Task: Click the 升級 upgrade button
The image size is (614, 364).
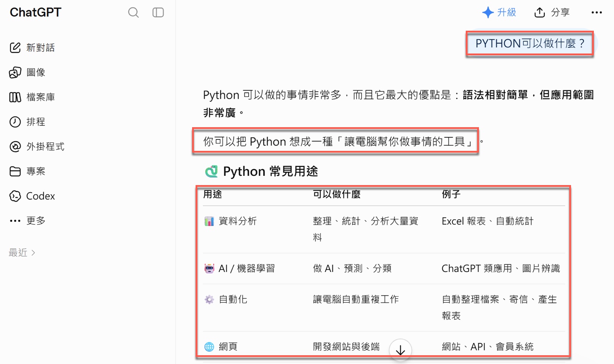Action: [499, 12]
